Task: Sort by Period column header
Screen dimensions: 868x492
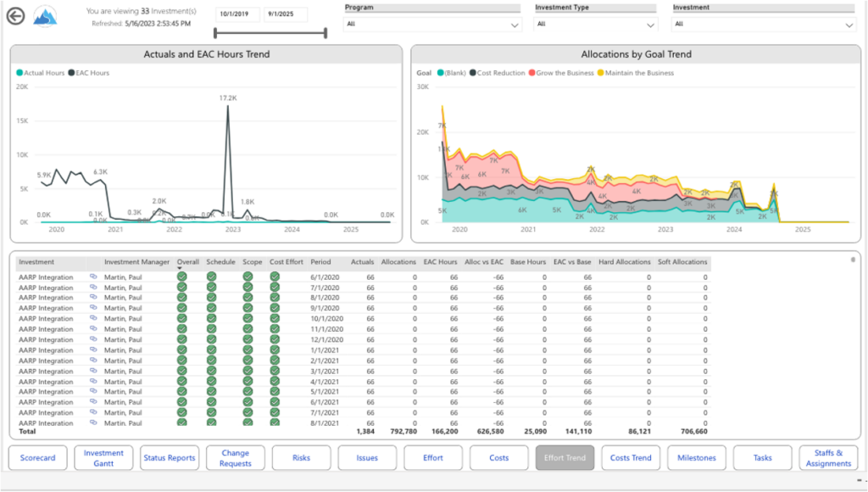Action: pos(320,261)
